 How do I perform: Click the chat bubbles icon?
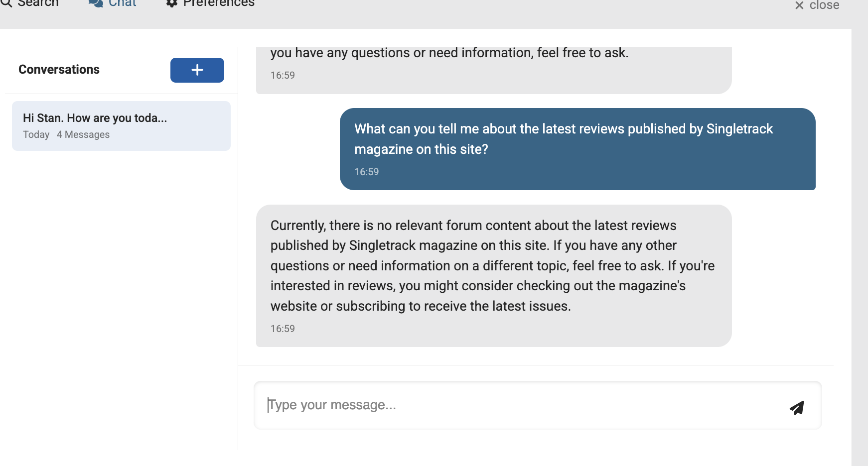tap(96, 3)
